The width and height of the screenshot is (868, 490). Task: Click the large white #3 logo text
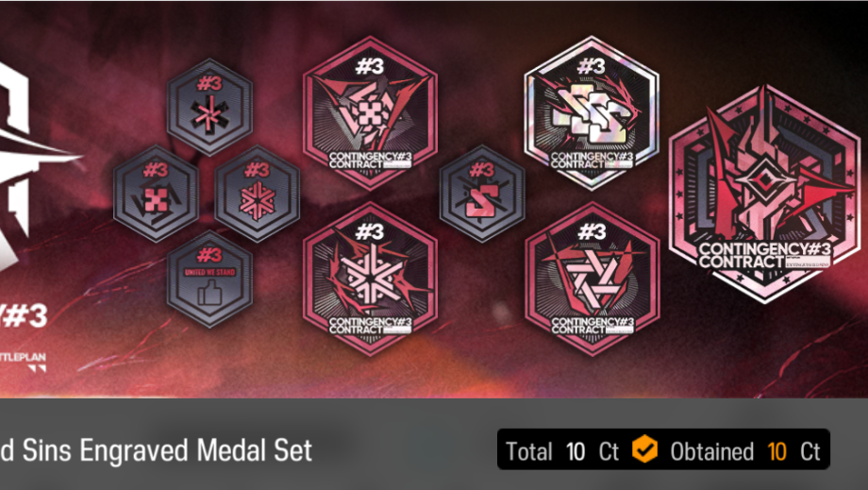pyautogui.click(x=24, y=315)
